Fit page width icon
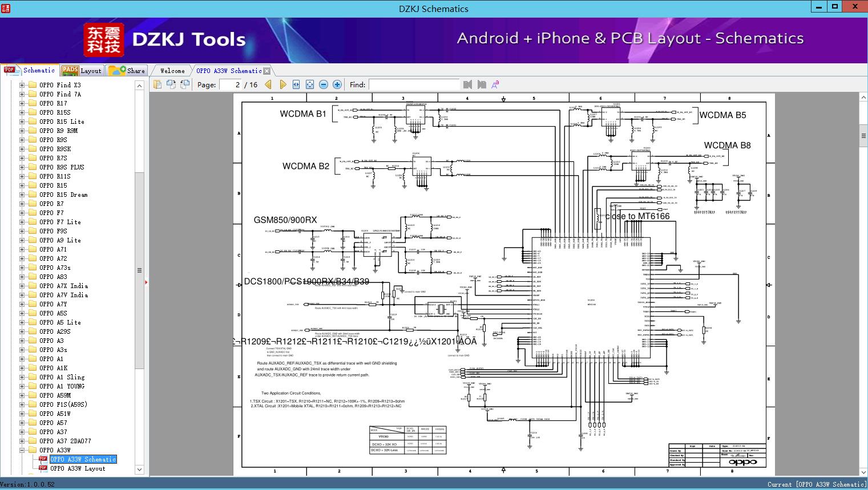The image size is (868, 490). coord(296,84)
